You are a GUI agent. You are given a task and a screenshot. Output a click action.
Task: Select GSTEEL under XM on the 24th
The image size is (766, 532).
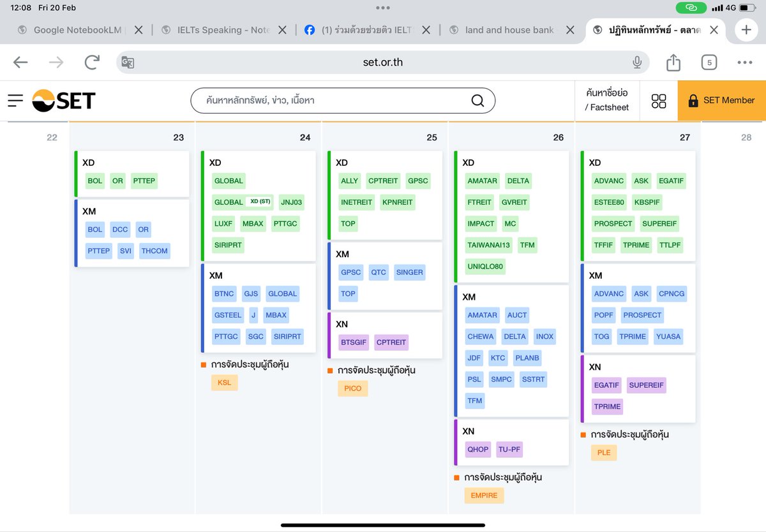pos(228,315)
